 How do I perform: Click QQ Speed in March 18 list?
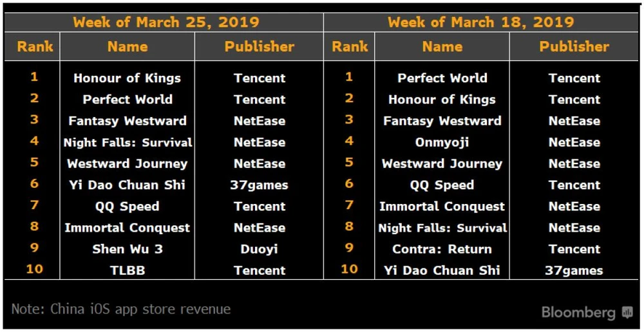tap(442, 185)
